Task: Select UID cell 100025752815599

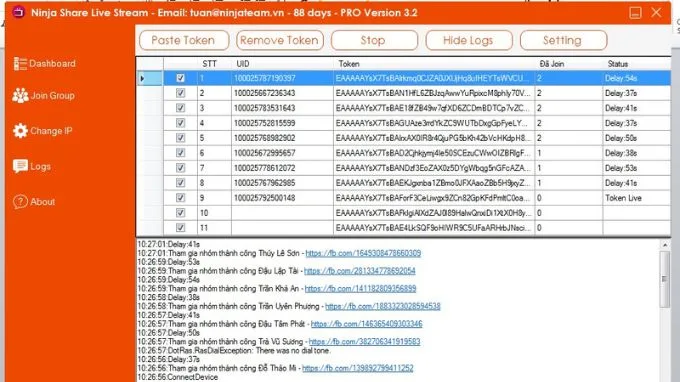Action: click(282, 123)
